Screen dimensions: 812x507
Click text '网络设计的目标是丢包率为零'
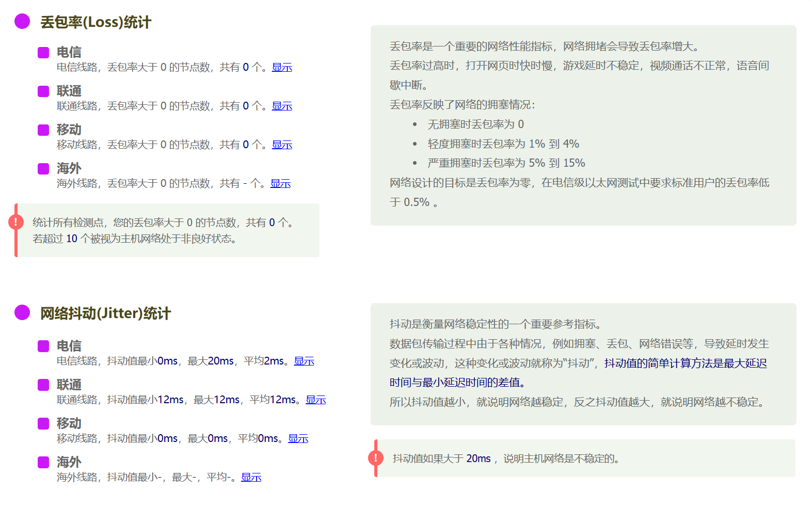pyautogui.click(x=460, y=183)
